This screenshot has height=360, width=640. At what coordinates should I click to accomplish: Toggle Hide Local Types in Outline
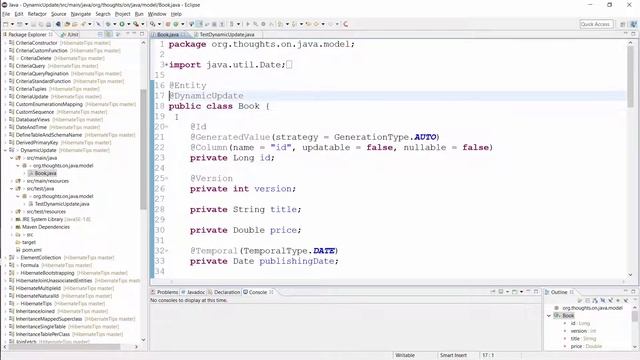pyautogui.click(x=626, y=300)
